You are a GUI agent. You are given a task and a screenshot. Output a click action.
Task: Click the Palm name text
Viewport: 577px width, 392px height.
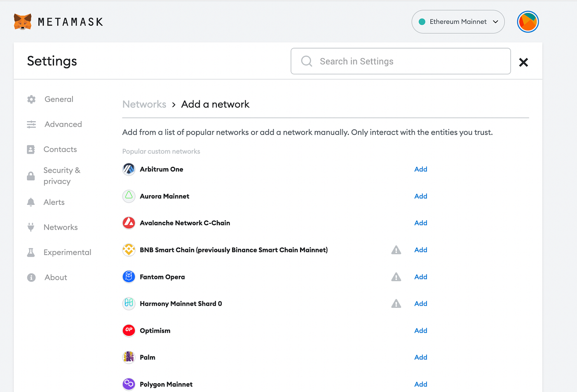click(148, 357)
